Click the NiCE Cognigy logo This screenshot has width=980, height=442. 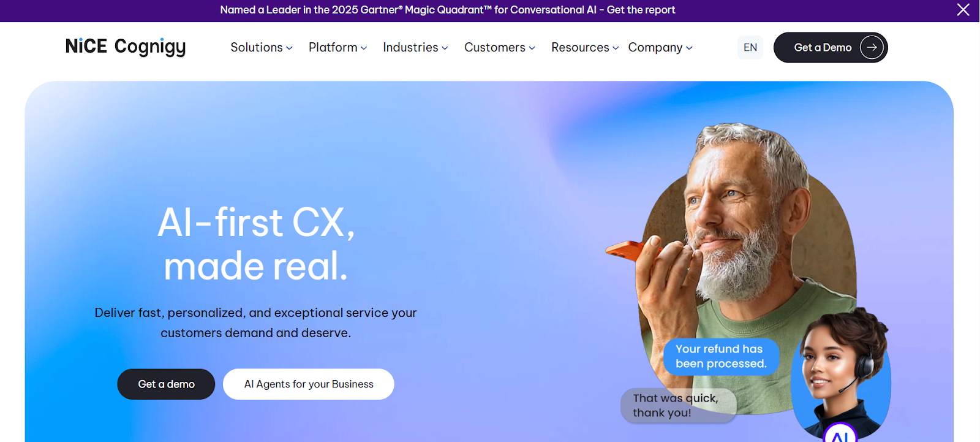coord(126,47)
